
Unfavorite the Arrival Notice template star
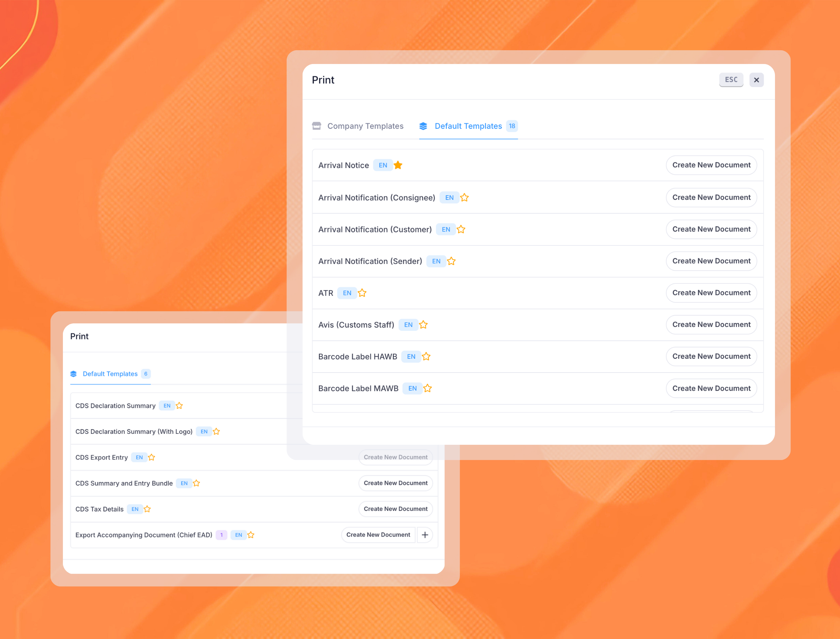(x=398, y=165)
